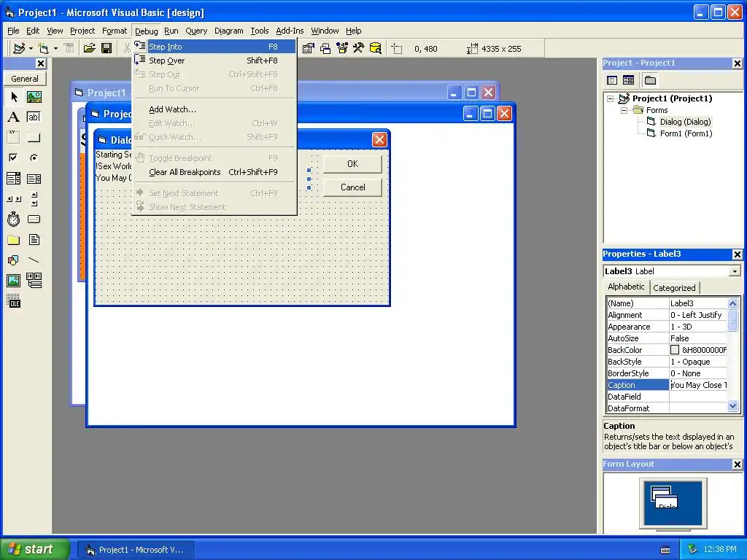Click the Caption property value field
Viewport: 747px width, 560px height.
698,385
